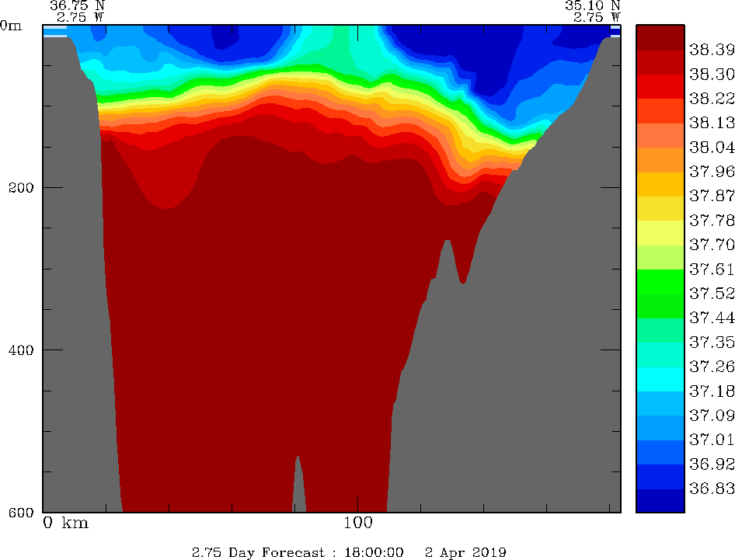Click the 100 distance axis label
The height and width of the screenshot is (560, 735).
click(x=358, y=523)
